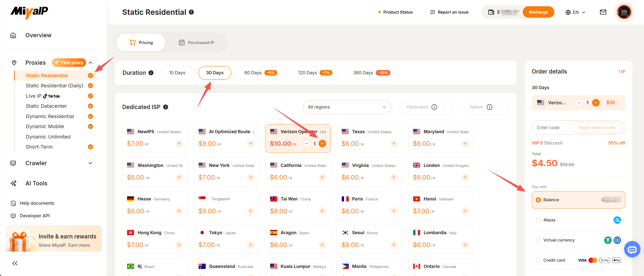Decrease Verizon Operator card quantity
This screenshot has height=276, width=644.
point(306,144)
